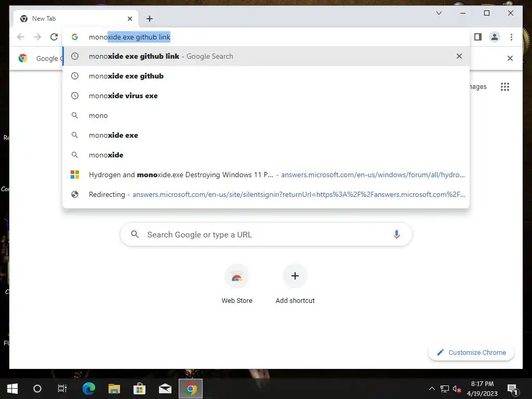Click the muted volume tray icon
The image size is (532, 399).
point(457,389)
